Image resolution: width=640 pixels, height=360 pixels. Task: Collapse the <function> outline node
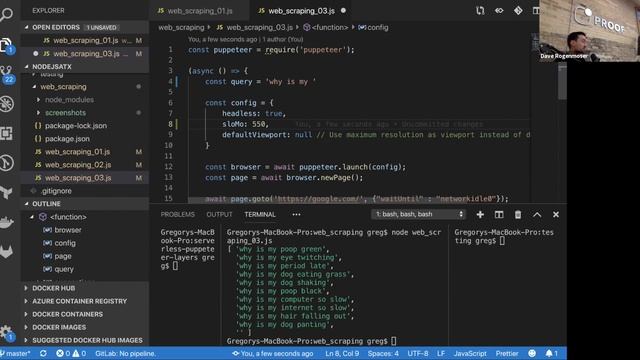pyautogui.click(x=32, y=217)
